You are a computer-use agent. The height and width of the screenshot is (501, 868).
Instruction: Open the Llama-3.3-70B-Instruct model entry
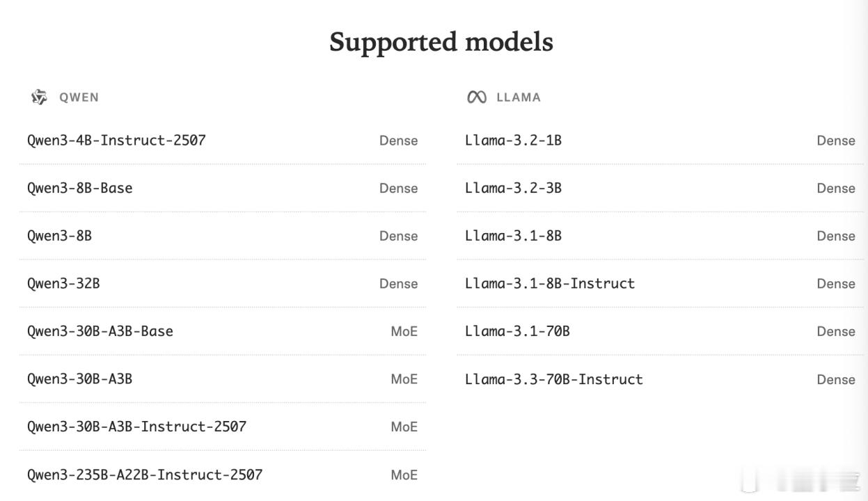553,379
